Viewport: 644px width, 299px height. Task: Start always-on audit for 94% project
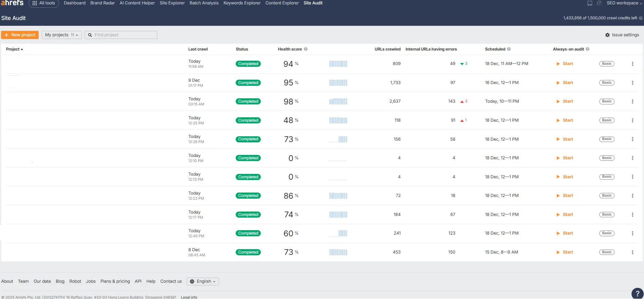coord(565,64)
